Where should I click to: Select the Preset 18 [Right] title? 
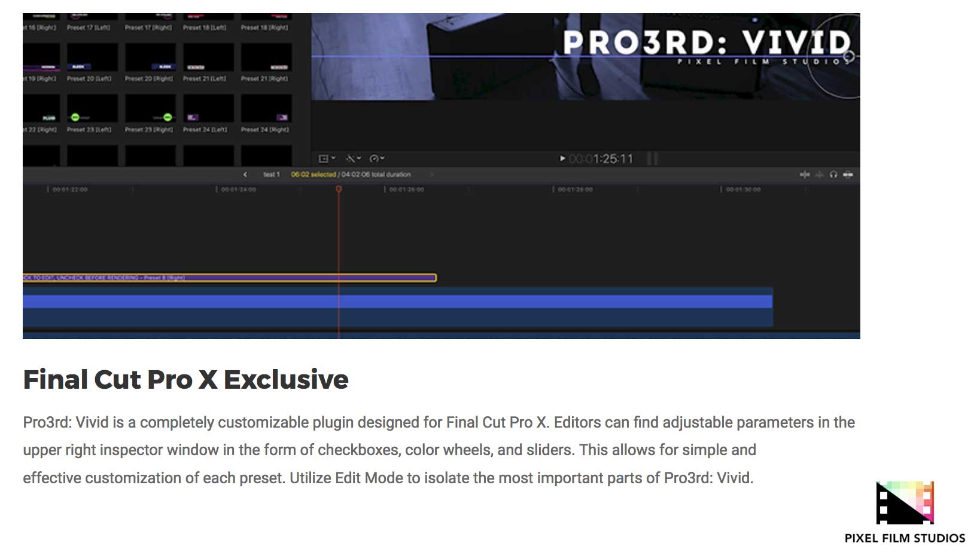click(x=264, y=28)
